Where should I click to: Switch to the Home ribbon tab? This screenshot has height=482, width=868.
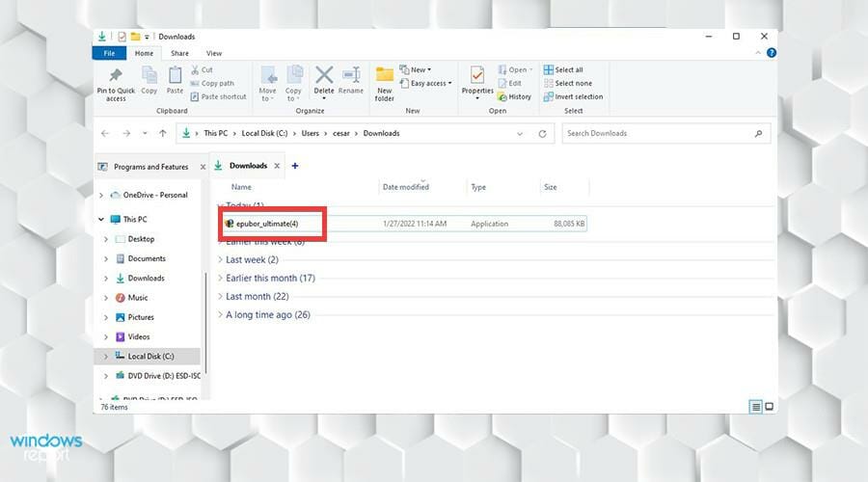coord(144,53)
